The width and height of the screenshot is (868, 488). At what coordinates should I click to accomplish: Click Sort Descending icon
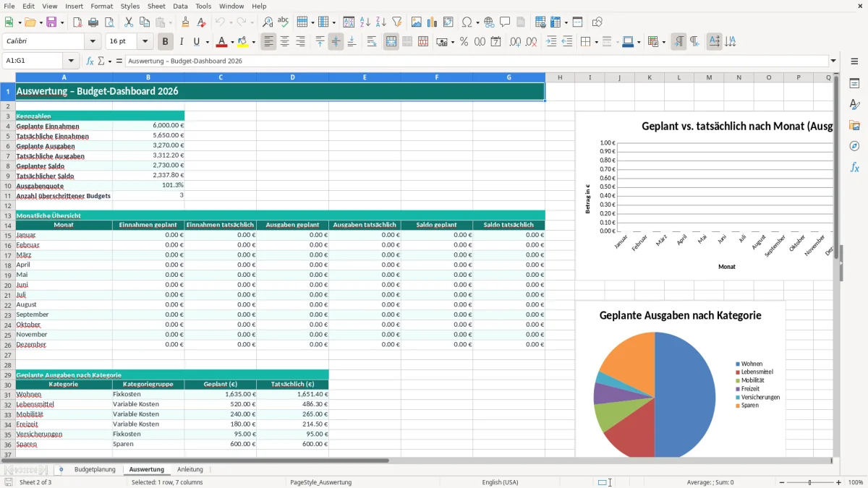(381, 22)
